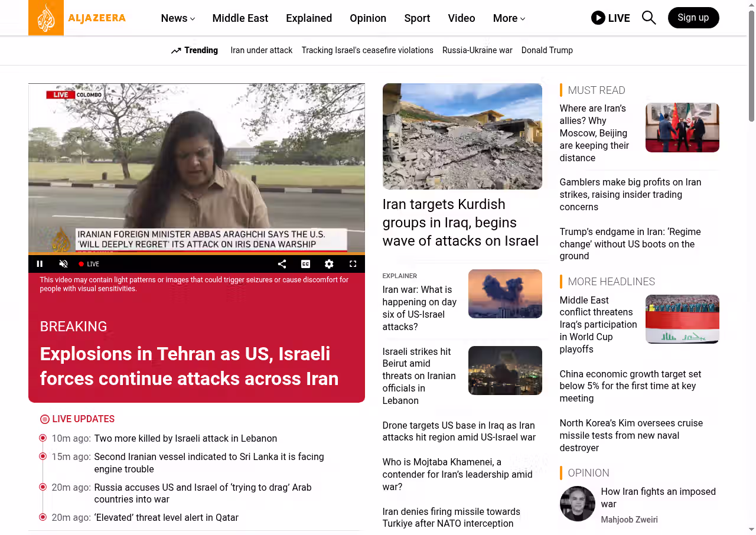Go to the Opinion section

pyautogui.click(x=367, y=18)
